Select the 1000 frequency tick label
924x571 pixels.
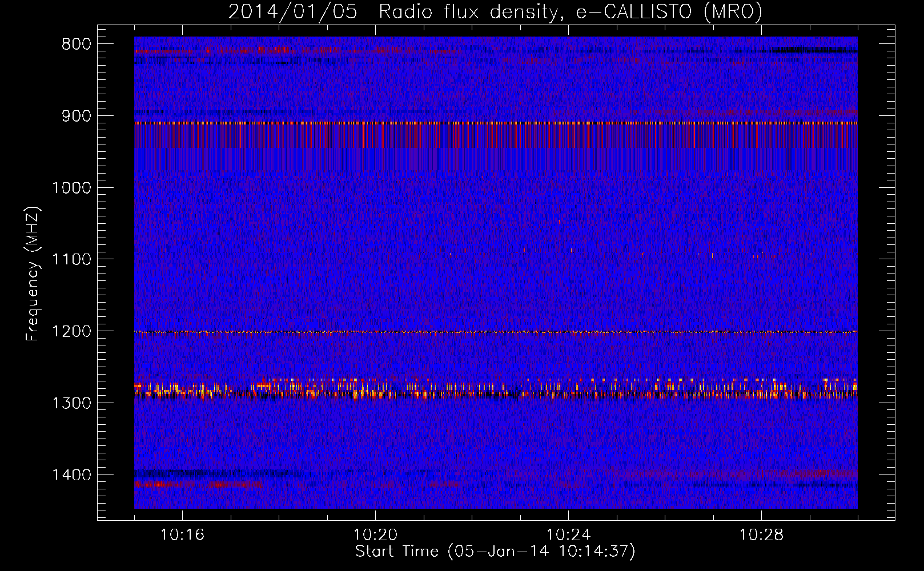[72, 188]
